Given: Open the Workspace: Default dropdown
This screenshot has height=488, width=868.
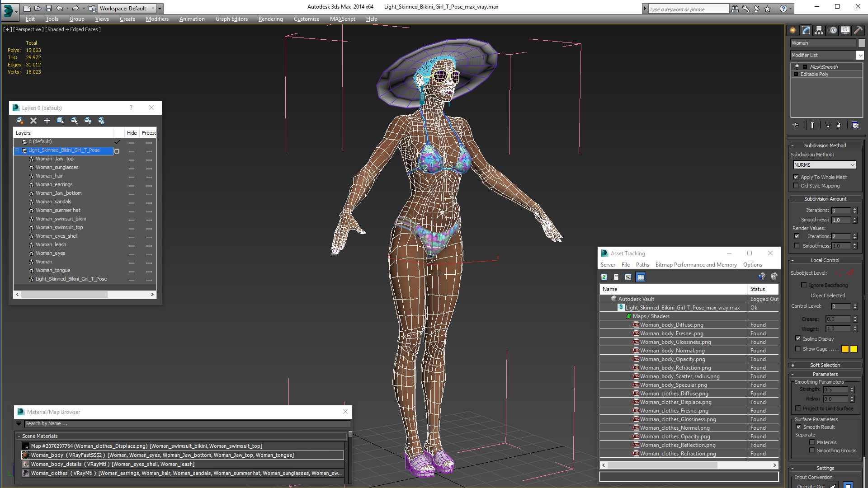Looking at the screenshot, I should pos(127,8).
